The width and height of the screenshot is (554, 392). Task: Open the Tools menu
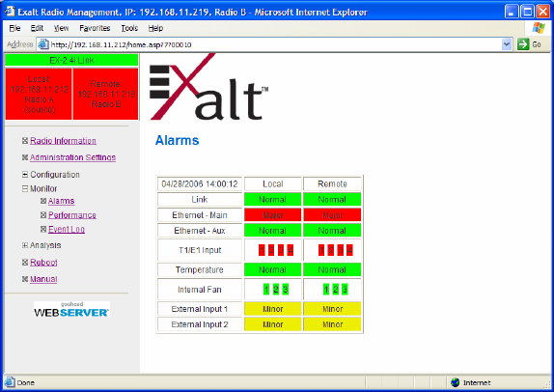coord(129,28)
